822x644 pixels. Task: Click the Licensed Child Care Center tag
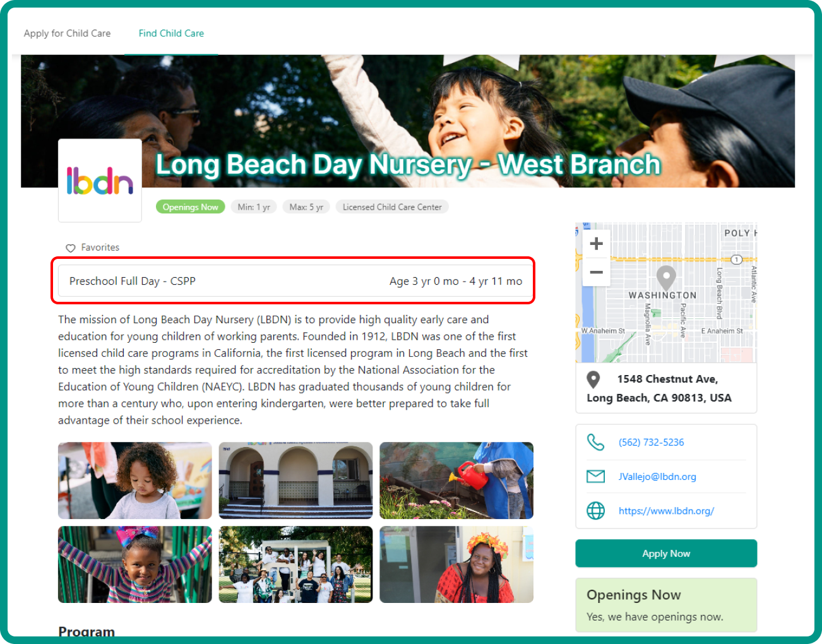392,207
